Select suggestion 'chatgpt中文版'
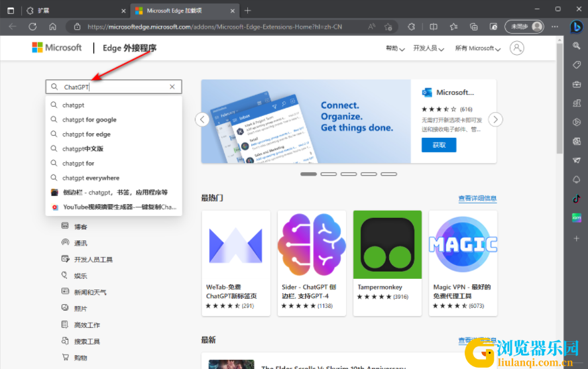588x369 pixels. pyautogui.click(x=113, y=148)
